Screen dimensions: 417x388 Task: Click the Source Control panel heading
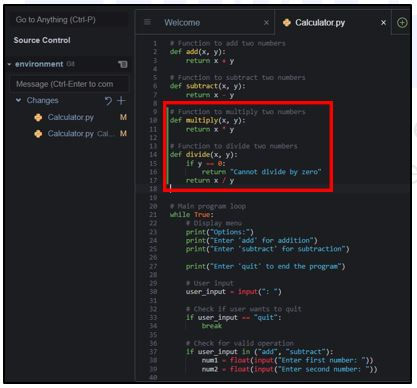click(x=42, y=40)
